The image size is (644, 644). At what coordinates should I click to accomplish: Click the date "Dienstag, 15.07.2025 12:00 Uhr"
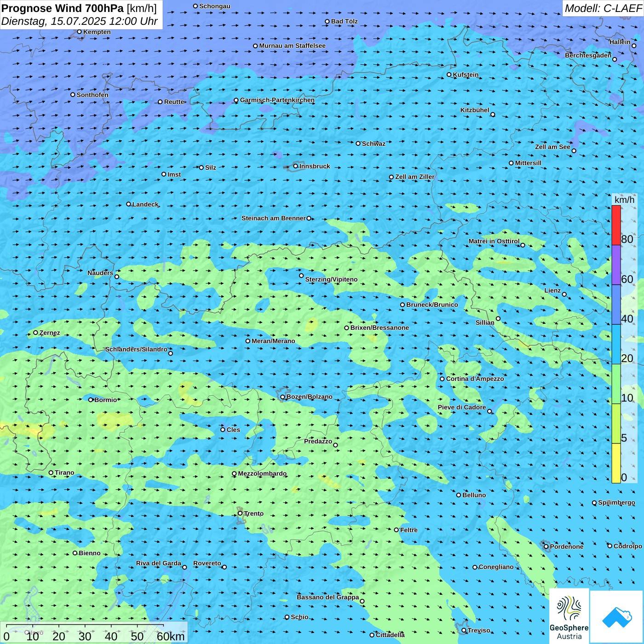point(80,21)
